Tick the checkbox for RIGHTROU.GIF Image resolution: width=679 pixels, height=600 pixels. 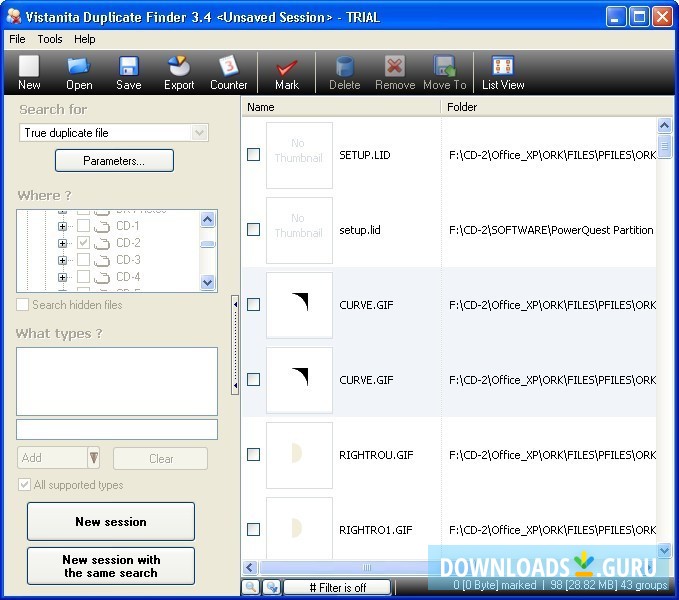coord(253,455)
